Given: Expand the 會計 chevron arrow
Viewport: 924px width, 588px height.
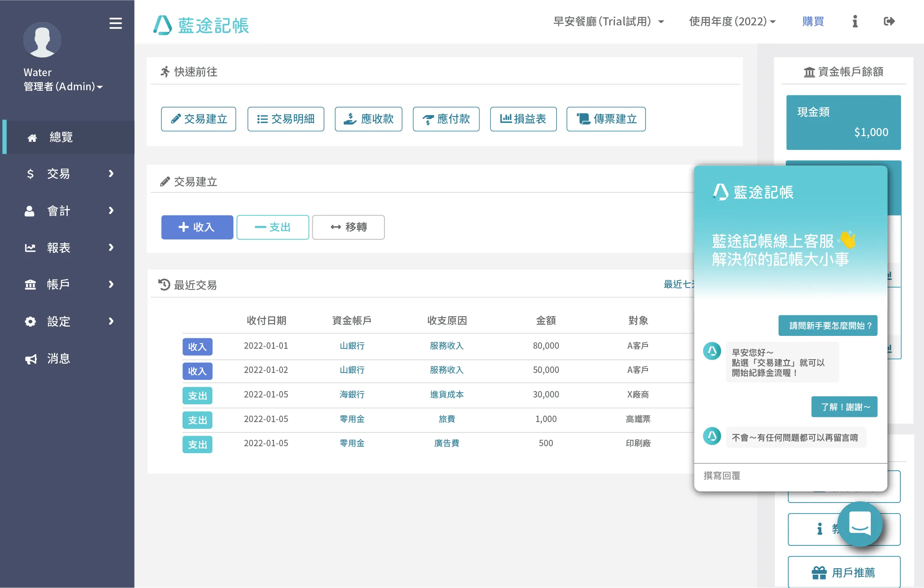Looking at the screenshot, I should point(111,210).
